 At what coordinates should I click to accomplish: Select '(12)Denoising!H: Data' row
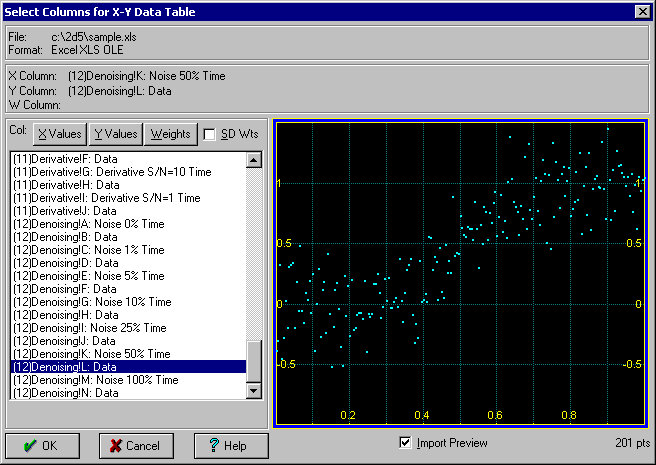[x=128, y=315]
